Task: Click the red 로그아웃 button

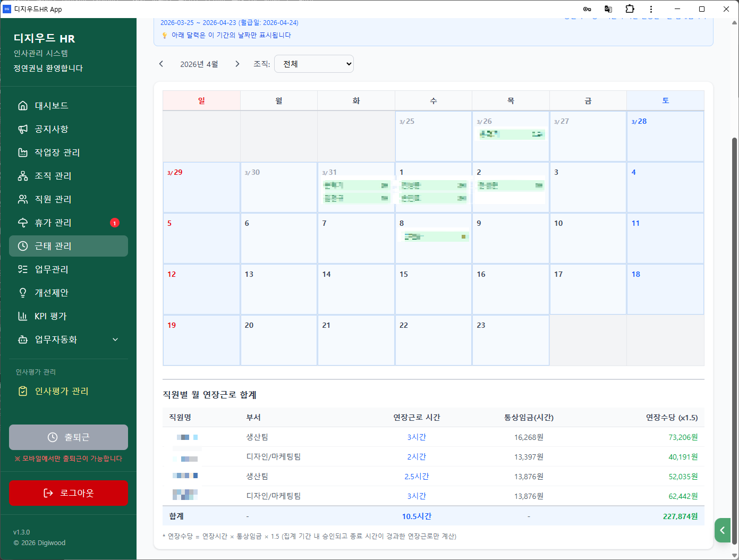Action: 69,493
